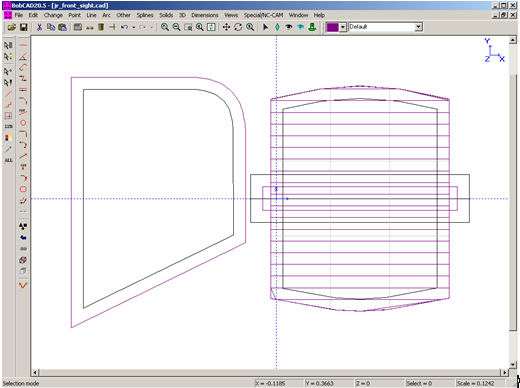Screen dimensions: 520x388
Task: Click the Y = 0.3663 status field
Action: coord(329,383)
